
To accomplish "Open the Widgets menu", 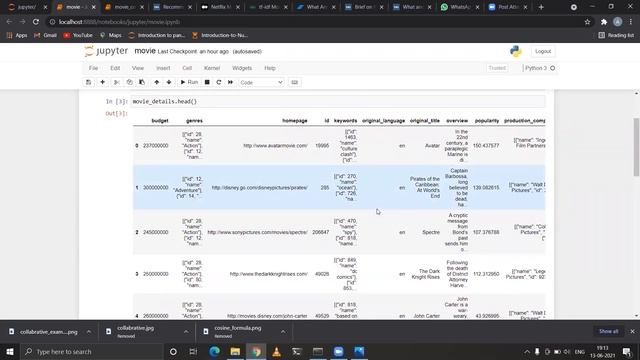I will coord(242,68).
